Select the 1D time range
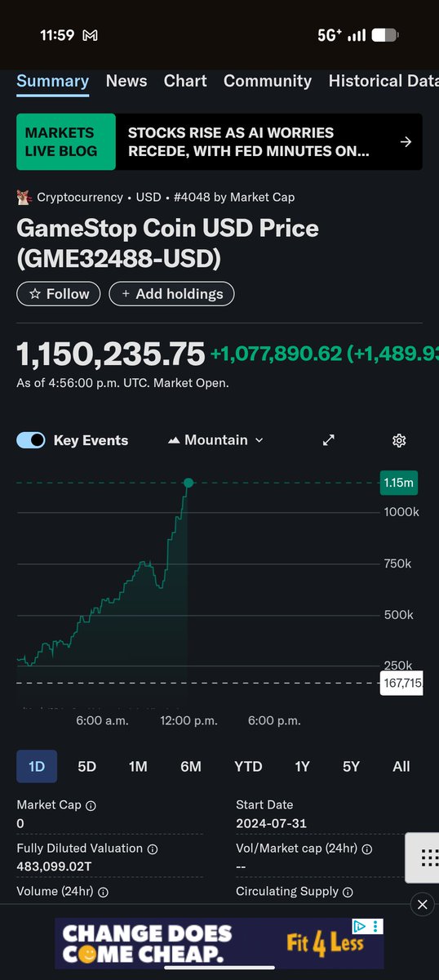The image size is (439, 980). coord(37,767)
